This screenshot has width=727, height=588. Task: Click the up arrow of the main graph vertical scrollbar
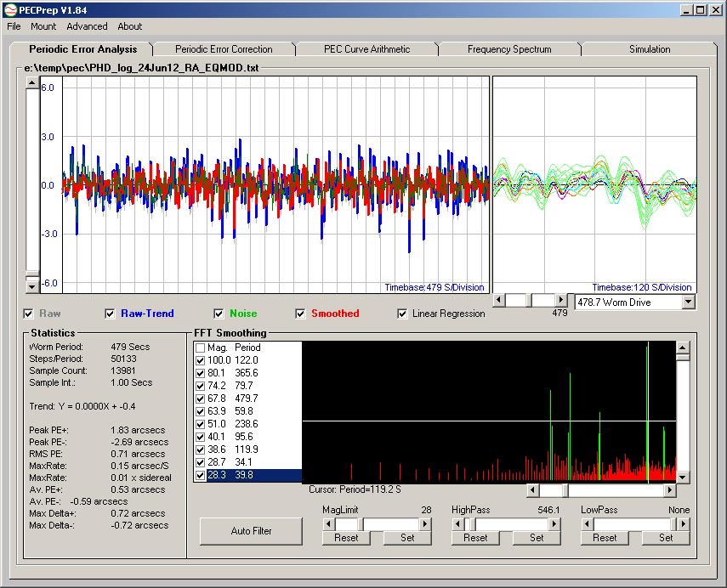(x=32, y=83)
